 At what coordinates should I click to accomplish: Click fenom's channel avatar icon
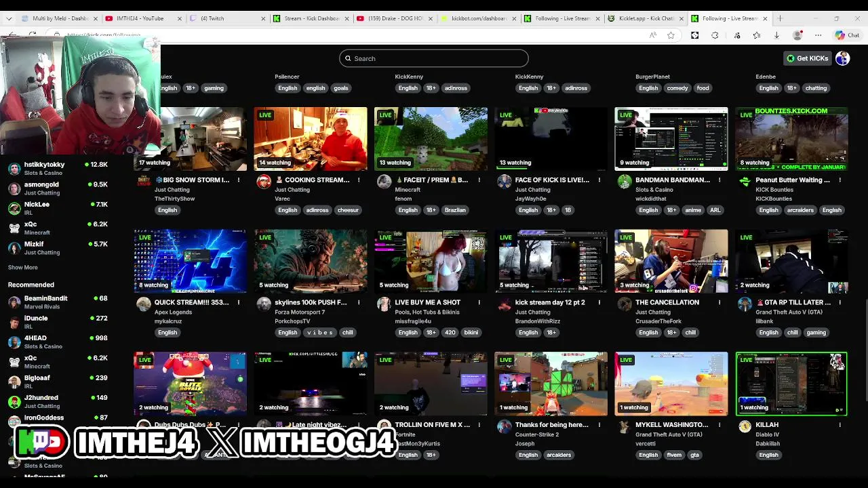pos(384,181)
